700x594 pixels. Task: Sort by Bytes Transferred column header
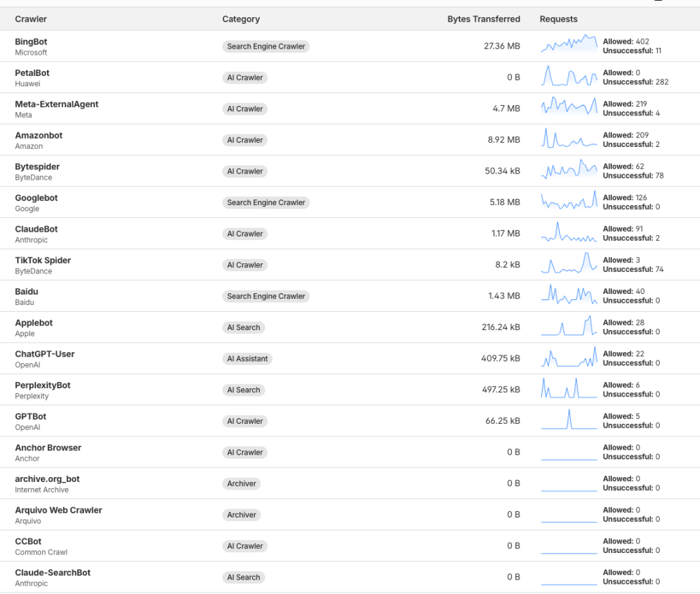[x=483, y=19]
